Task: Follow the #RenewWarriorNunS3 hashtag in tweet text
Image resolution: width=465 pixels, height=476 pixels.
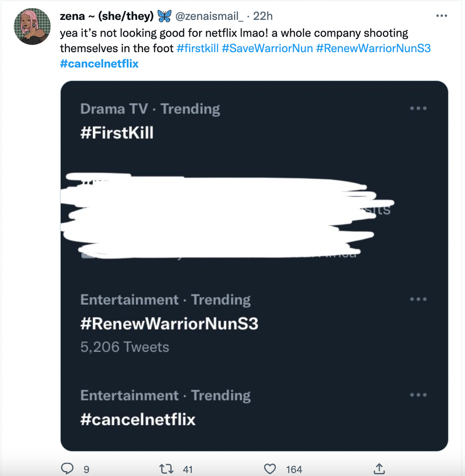Action: (x=373, y=48)
